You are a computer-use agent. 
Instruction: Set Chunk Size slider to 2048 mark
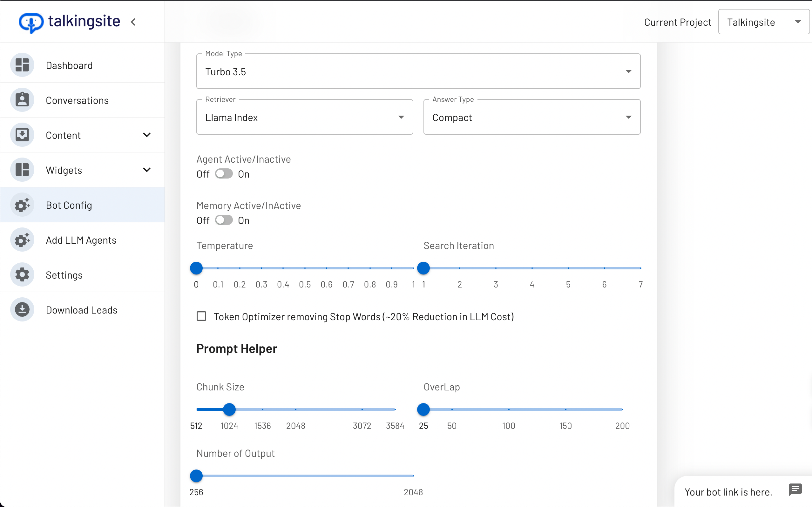pyautogui.click(x=295, y=409)
